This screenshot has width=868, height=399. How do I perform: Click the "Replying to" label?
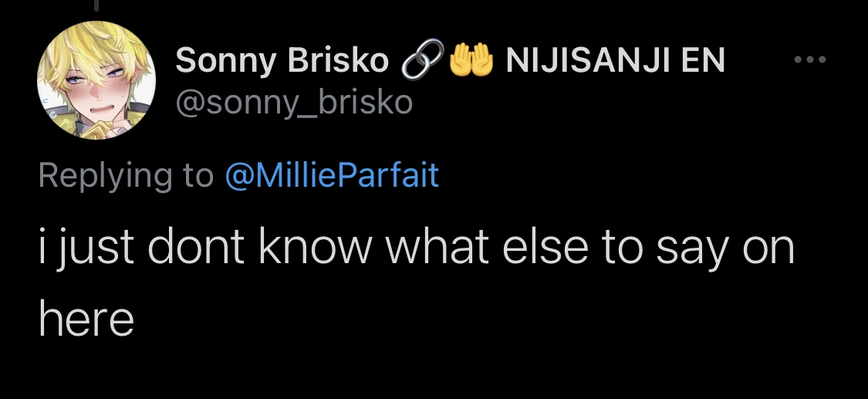[126, 176]
